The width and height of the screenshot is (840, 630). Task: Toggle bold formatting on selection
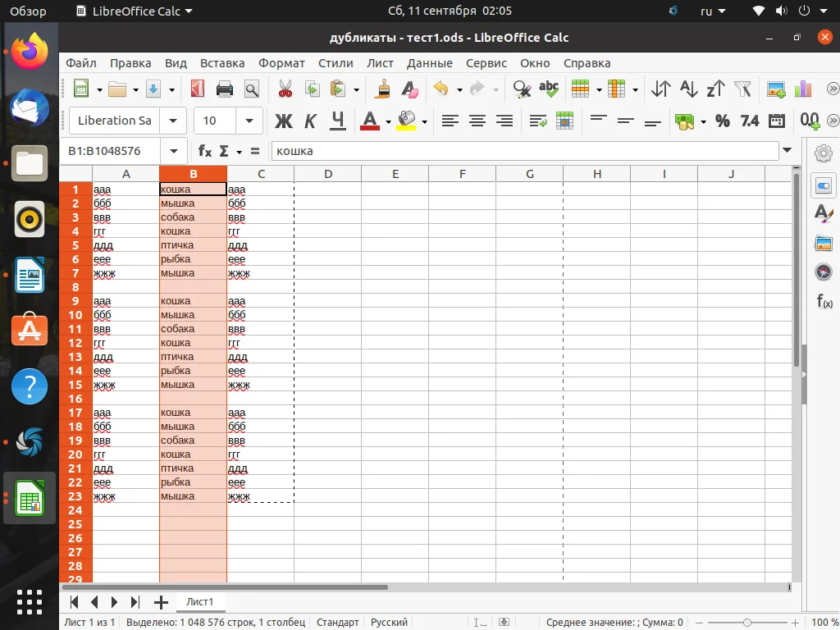[x=283, y=121]
